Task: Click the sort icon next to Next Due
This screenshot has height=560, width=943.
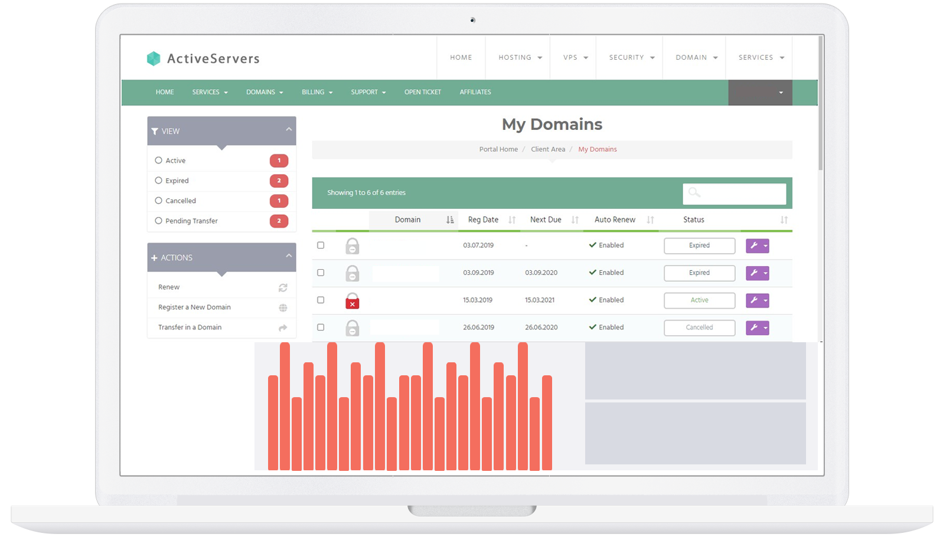Action: (575, 220)
